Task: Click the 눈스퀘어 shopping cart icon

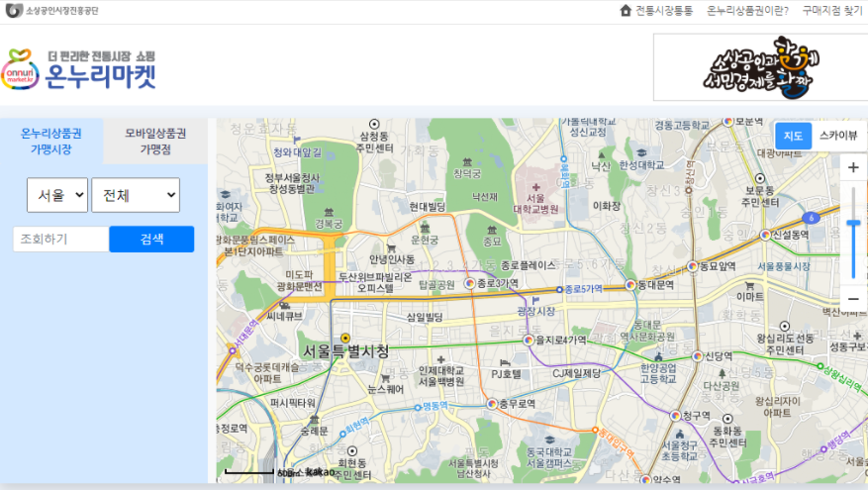Action: 385,378
